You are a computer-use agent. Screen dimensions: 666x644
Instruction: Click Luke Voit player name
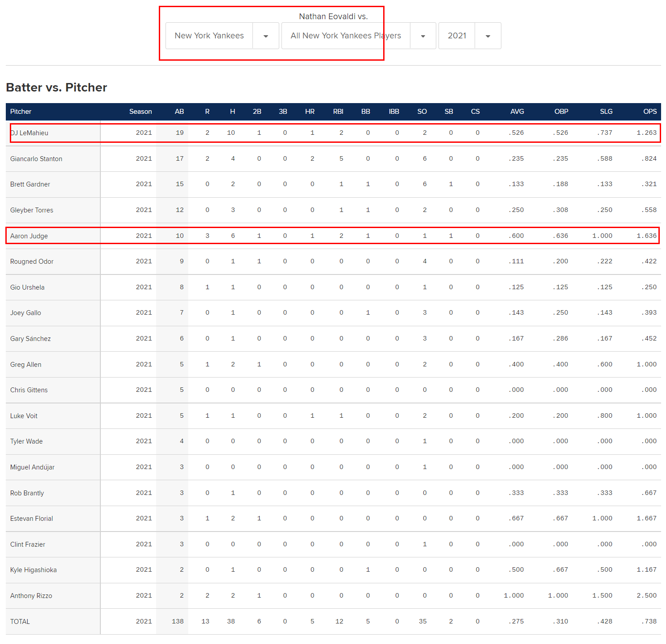[x=24, y=416]
